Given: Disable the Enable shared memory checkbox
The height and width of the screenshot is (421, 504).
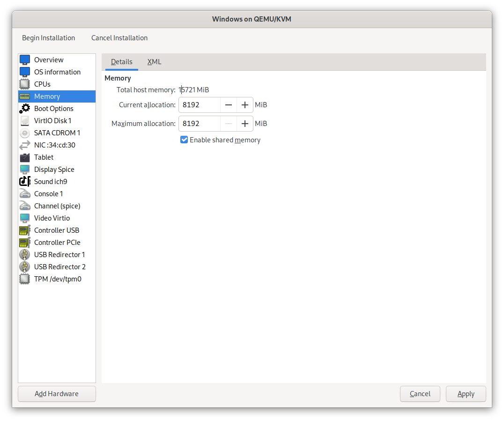Looking at the screenshot, I should pos(184,140).
